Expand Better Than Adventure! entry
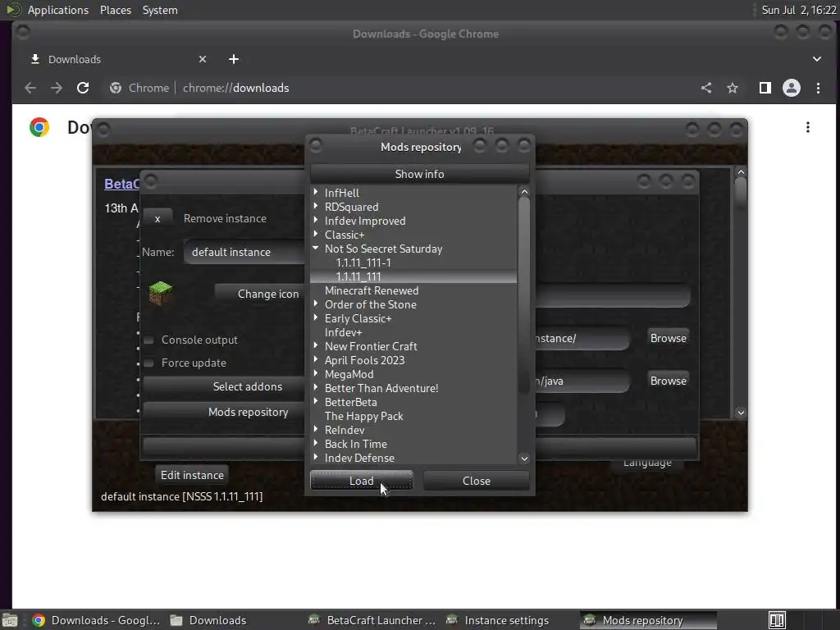The width and height of the screenshot is (840, 630). pyautogui.click(x=316, y=387)
